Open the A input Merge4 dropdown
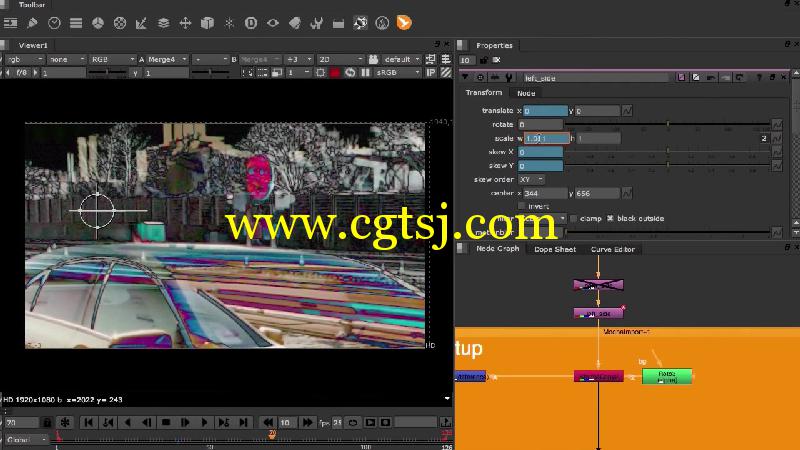This screenshot has width=800, height=450. 167,60
